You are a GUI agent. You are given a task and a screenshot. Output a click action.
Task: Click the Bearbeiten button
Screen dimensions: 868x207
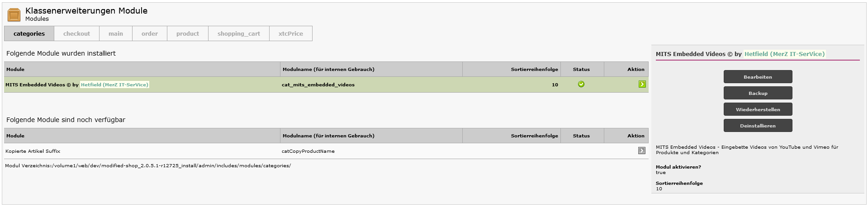click(758, 77)
